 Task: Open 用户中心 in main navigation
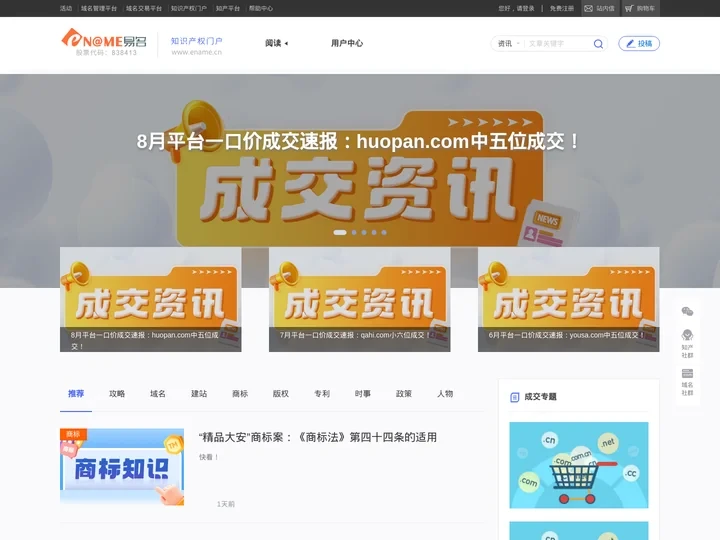pyautogui.click(x=347, y=43)
